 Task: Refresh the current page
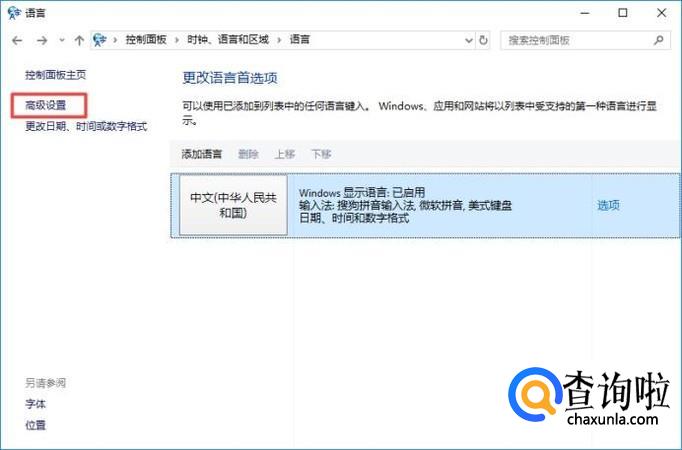483,40
